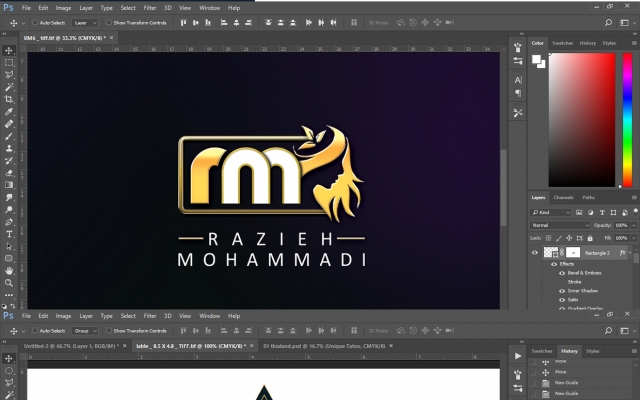This screenshot has width=640, height=400.
Task: Select the Dodge tool
Action: 9,209
